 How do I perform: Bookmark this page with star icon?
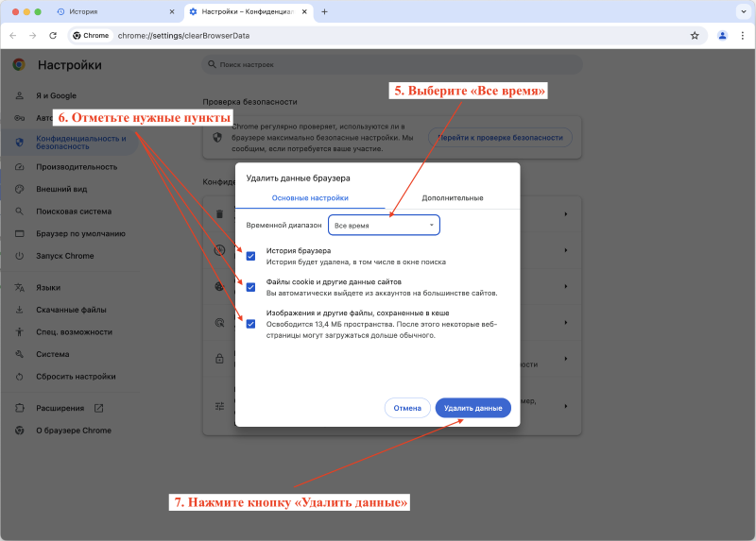(x=695, y=36)
